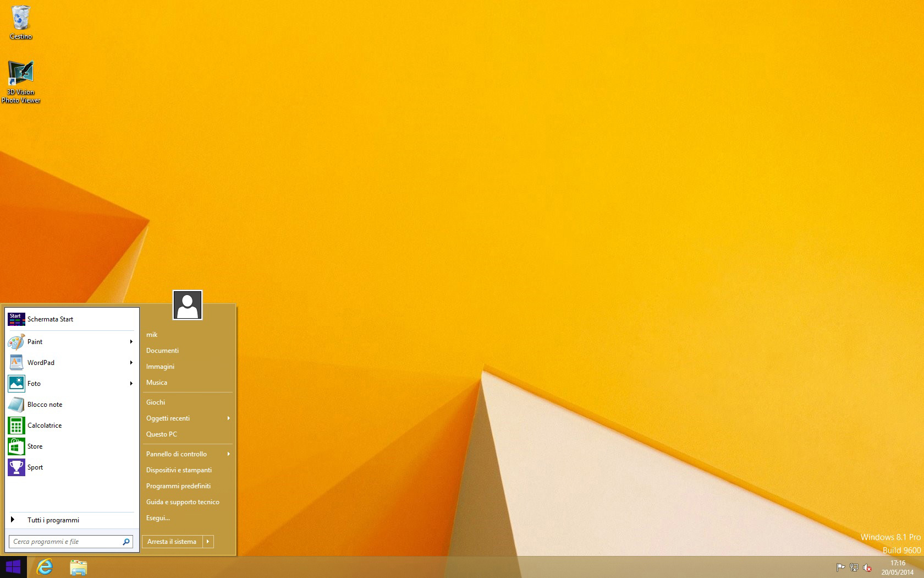Open the shutdown options arrow
Viewport: 924px width, 578px height.
(x=208, y=542)
